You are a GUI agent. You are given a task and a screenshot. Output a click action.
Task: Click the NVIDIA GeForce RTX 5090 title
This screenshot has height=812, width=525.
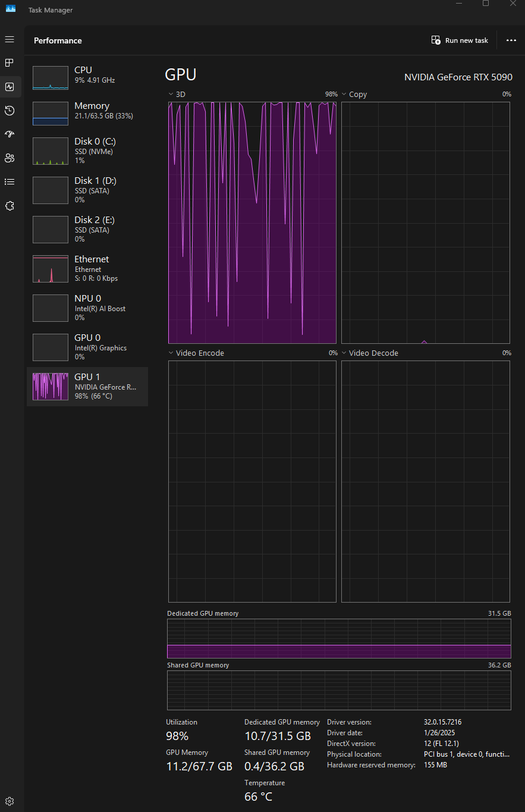[458, 77]
